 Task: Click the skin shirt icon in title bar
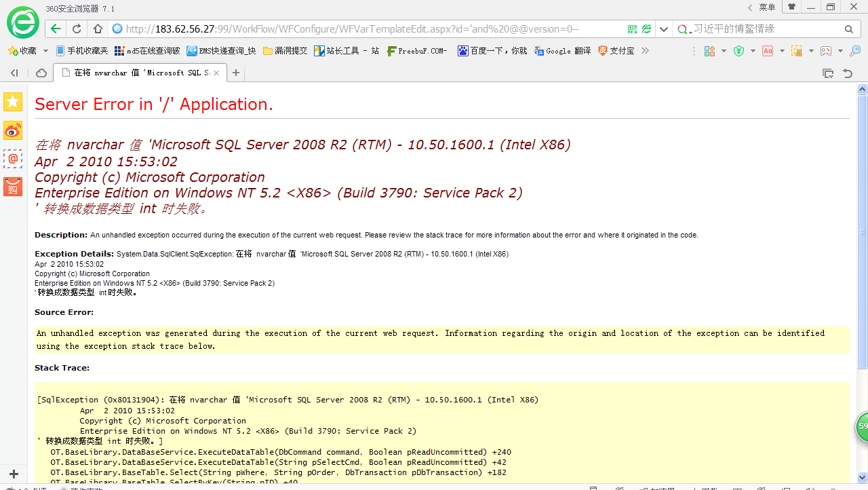pos(791,7)
